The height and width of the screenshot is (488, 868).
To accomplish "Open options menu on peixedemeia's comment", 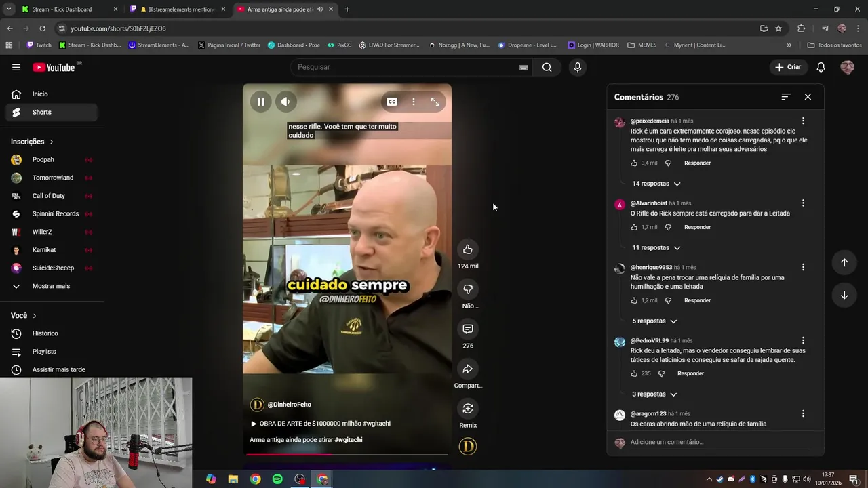I will 803,121.
